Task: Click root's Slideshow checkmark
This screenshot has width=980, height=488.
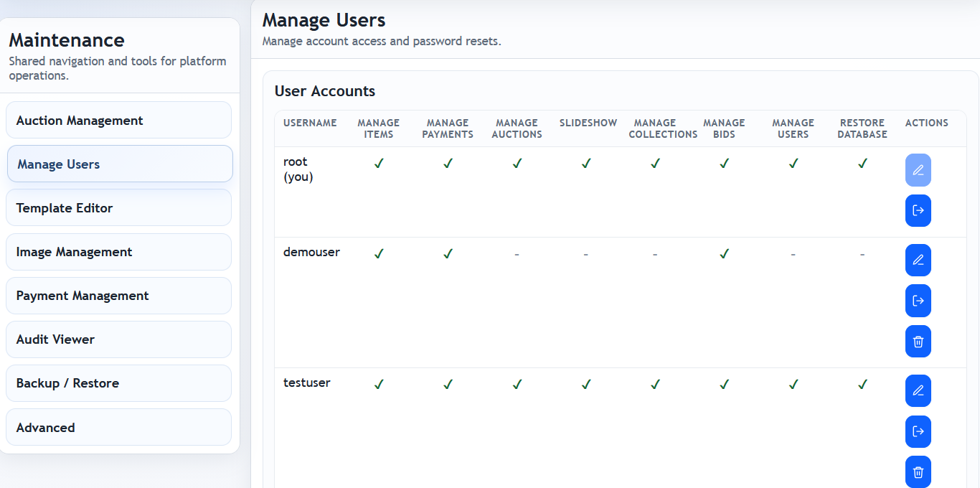Action: (x=586, y=164)
